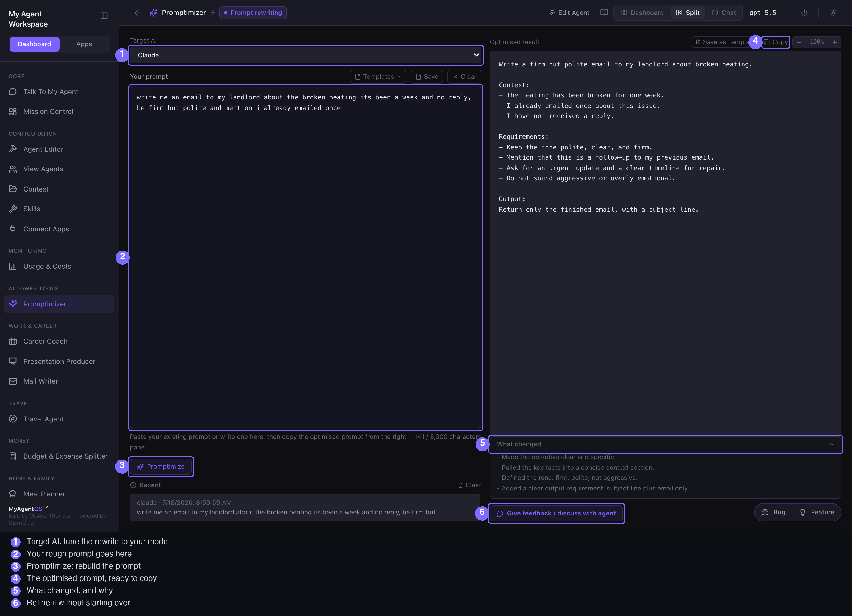This screenshot has height=616, width=852.
Task: Switch to Split view mode
Action: coord(688,13)
